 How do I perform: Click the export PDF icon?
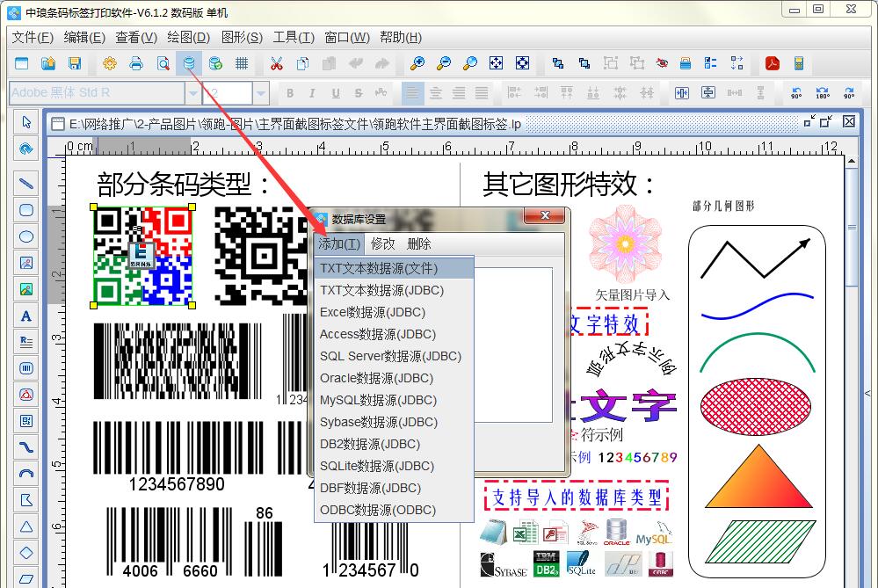(773, 63)
